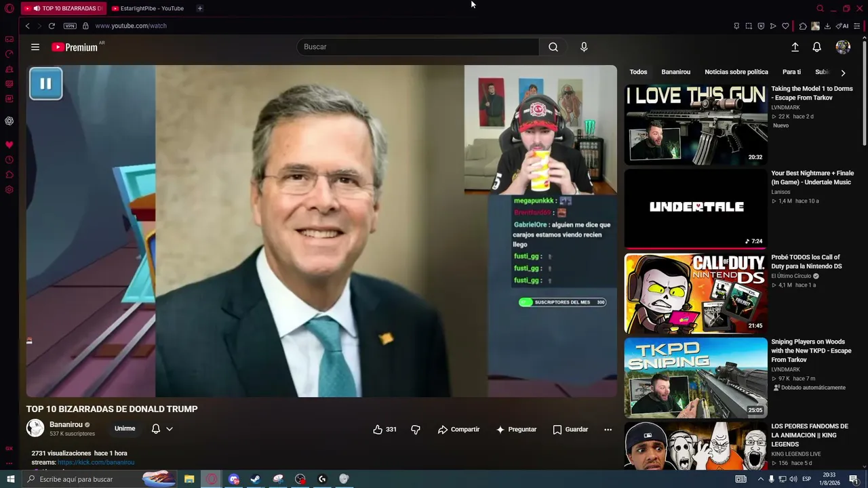The width and height of the screenshot is (868, 488).
Task: Reload the page in the browser
Action: click(x=52, y=26)
